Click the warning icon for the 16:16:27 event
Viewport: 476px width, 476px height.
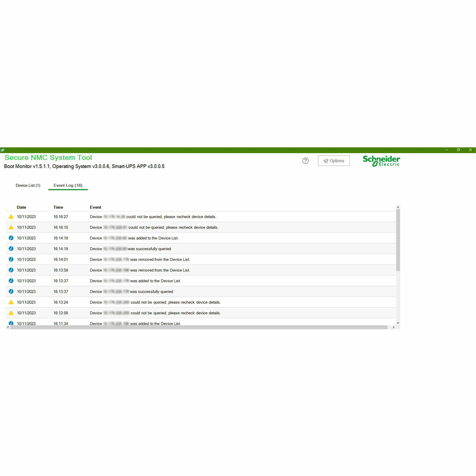[x=11, y=217]
